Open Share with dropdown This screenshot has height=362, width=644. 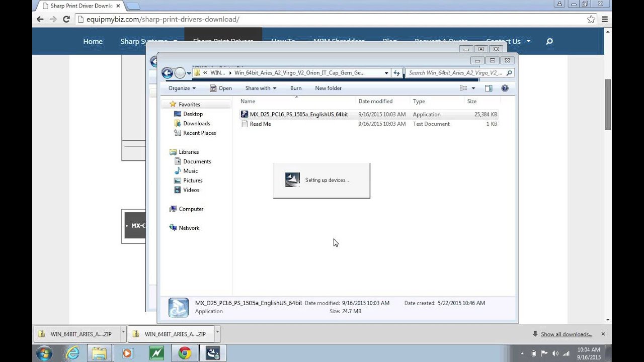tap(261, 88)
